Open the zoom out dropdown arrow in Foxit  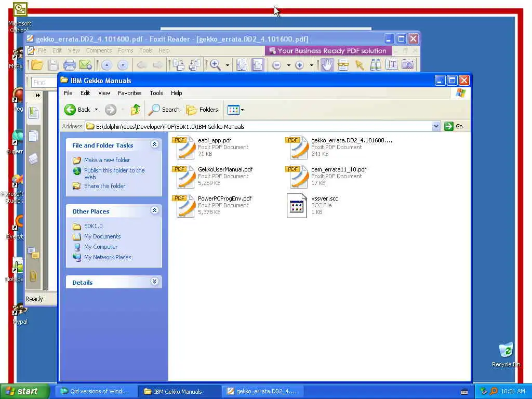pos(288,65)
